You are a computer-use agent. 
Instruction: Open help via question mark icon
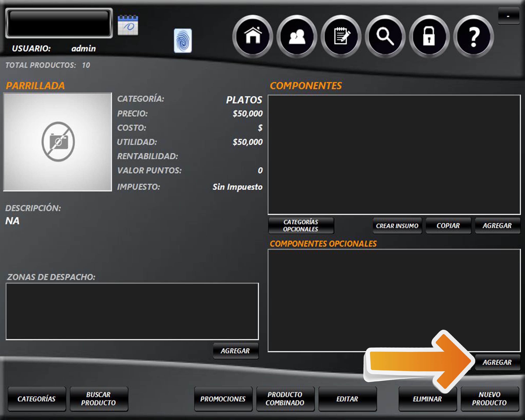click(x=473, y=36)
